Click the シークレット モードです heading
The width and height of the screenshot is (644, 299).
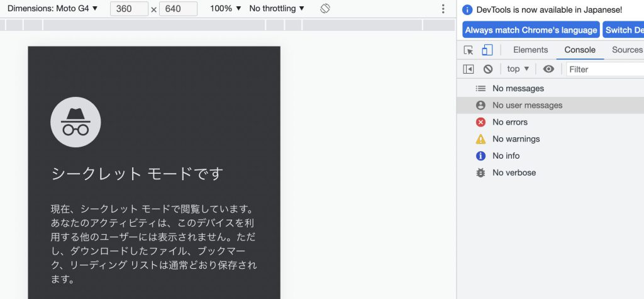pyautogui.click(x=137, y=174)
